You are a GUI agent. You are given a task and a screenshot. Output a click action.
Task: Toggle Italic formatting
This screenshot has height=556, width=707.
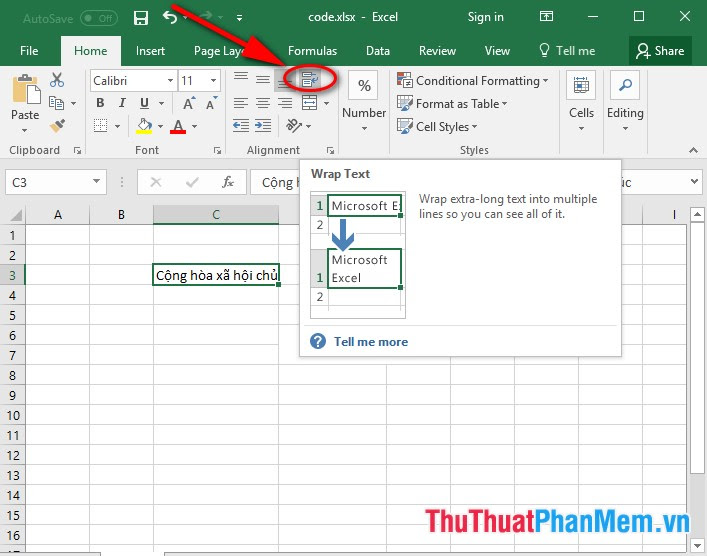pyautogui.click(x=122, y=103)
